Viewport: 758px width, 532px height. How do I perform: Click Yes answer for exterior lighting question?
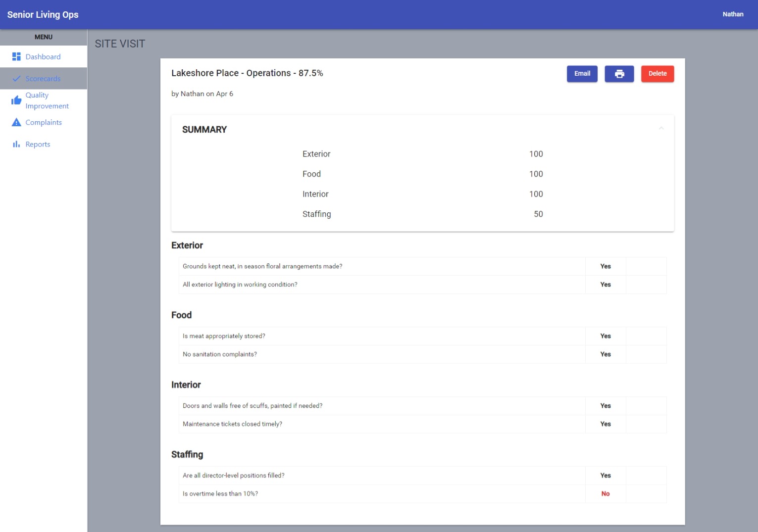605,285
